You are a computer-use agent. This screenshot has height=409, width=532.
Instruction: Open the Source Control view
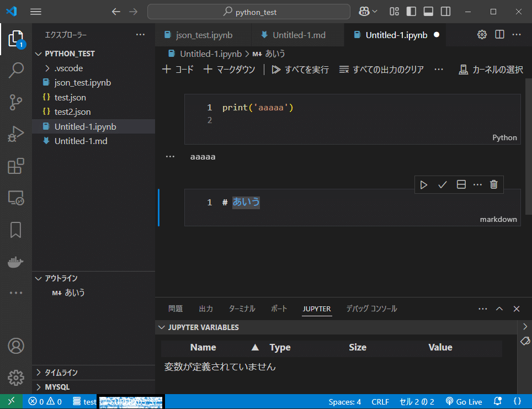17,103
